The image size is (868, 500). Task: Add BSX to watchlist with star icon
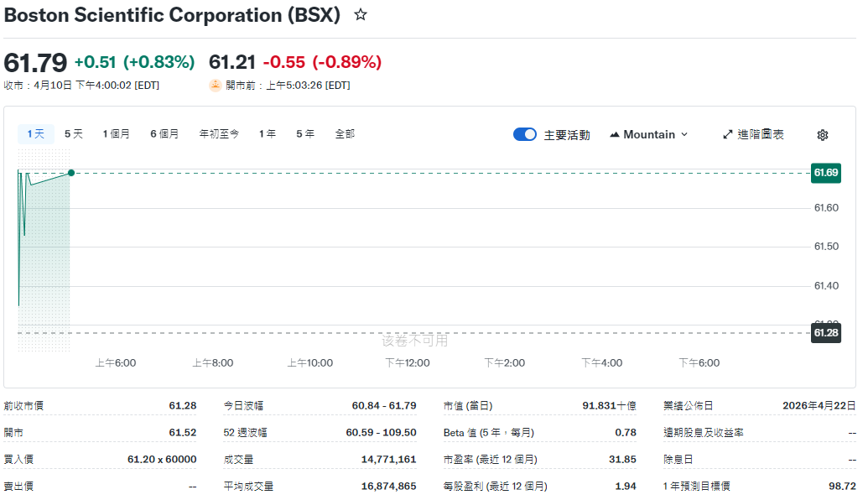(361, 15)
